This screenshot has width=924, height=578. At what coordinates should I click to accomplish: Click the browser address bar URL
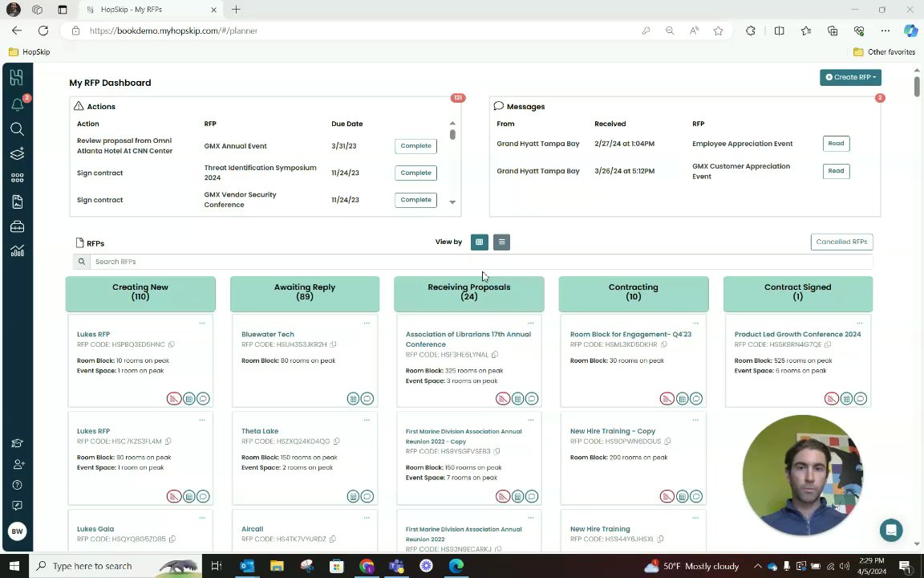tap(173, 31)
